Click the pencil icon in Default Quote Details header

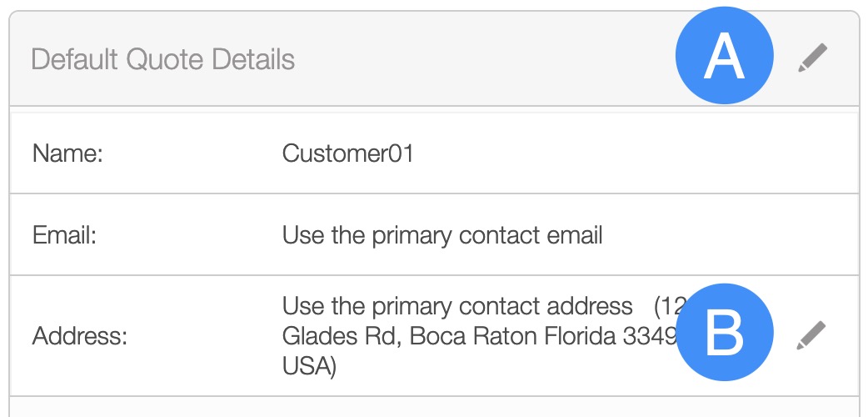[x=812, y=59]
